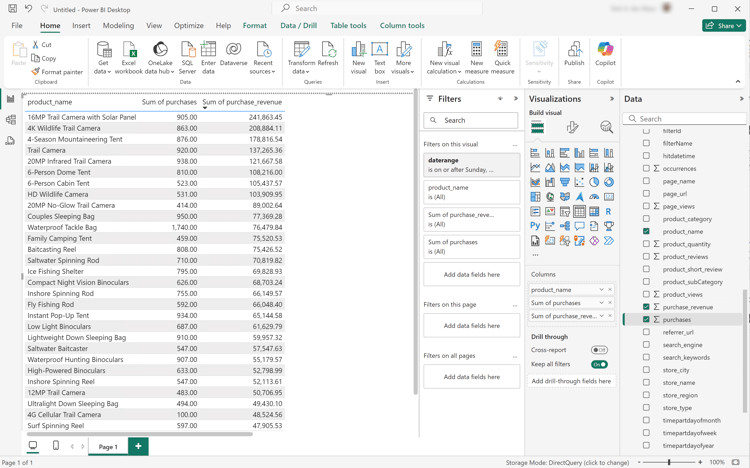Viewport: 750px width, 468px height.
Task: Switch to the Table tools tab
Action: pos(348,26)
